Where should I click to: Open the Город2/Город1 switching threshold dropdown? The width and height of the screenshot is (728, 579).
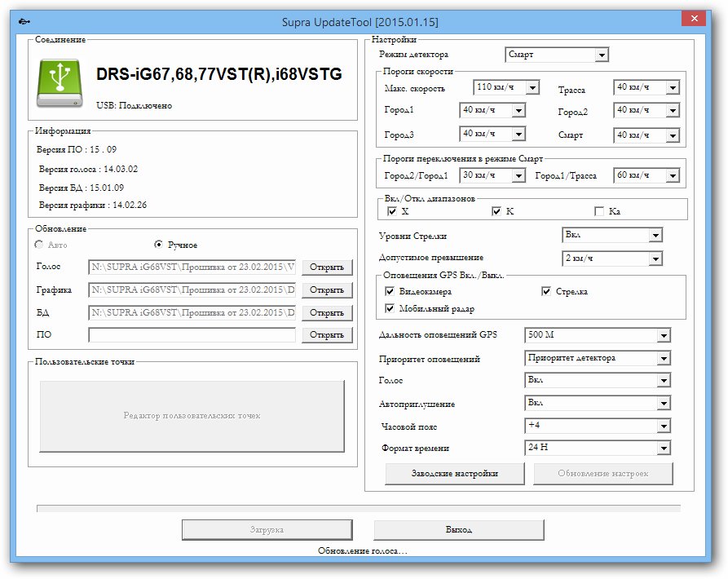coord(492,175)
